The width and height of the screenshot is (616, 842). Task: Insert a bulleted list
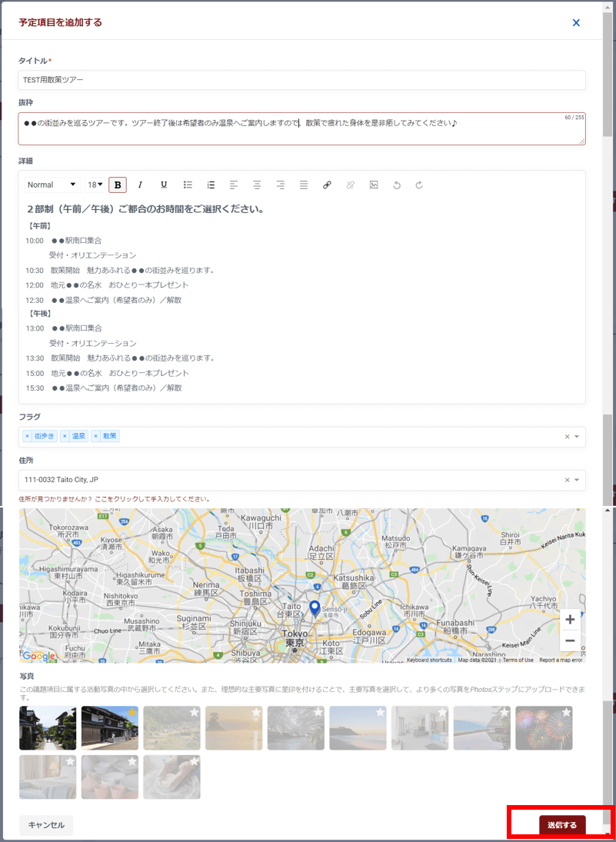[188, 185]
